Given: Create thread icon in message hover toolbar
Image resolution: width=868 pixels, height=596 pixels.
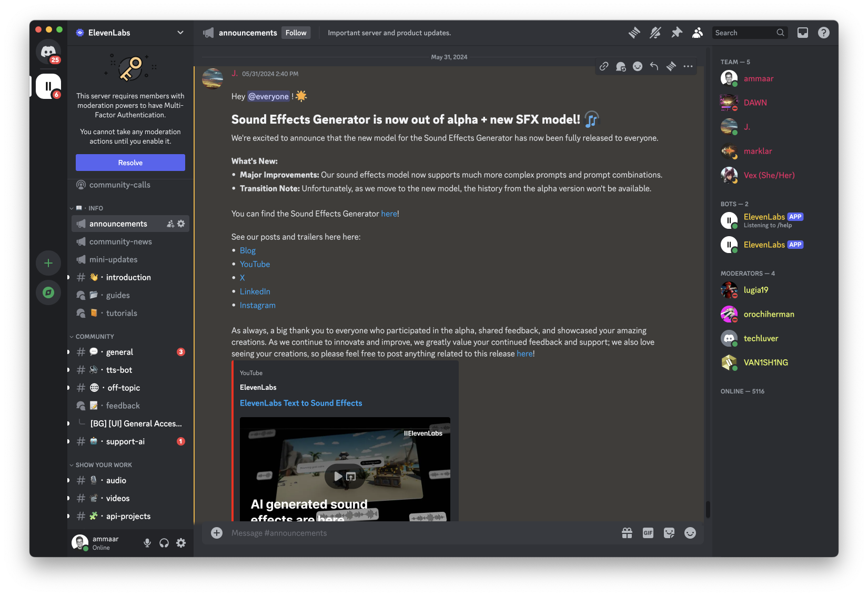Looking at the screenshot, I should coord(671,66).
